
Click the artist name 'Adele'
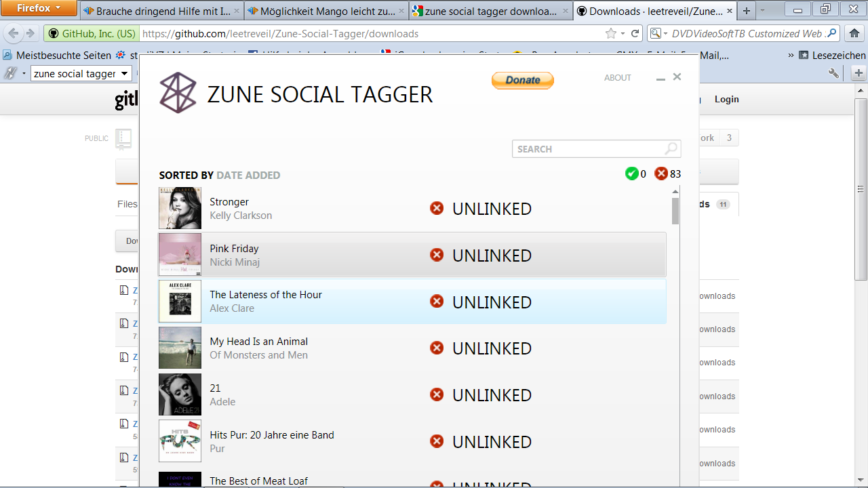click(x=222, y=402)
